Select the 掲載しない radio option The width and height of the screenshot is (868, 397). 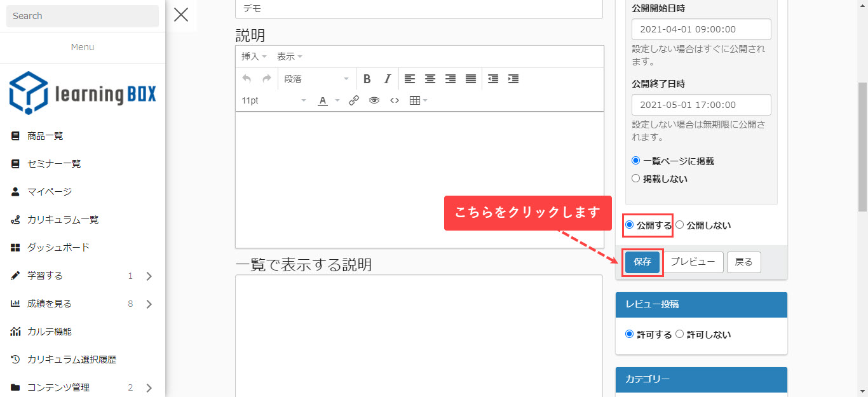point(635,179)
